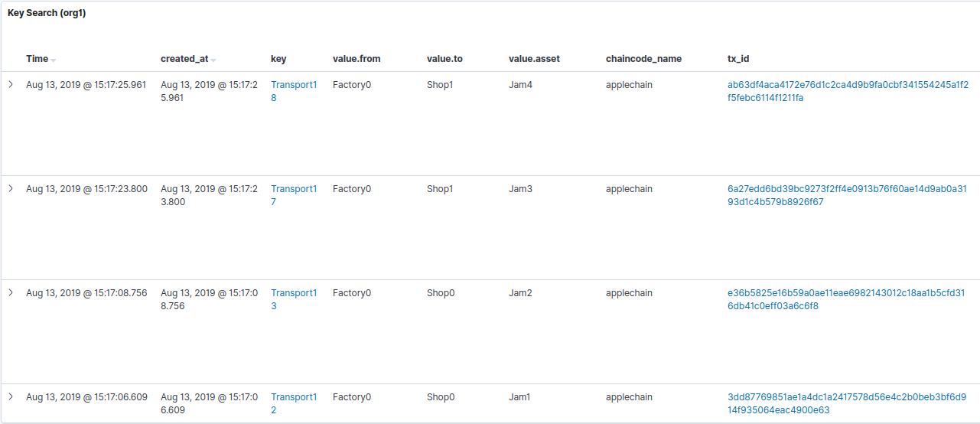This screenshot has width=980, height=424.
Task: Click the key column header
Action: 278,59
